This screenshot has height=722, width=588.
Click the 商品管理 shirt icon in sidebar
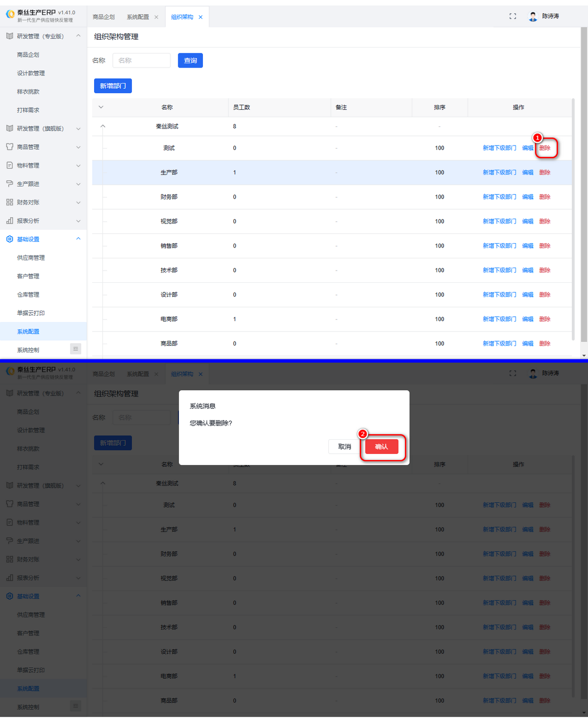(10, 147)
